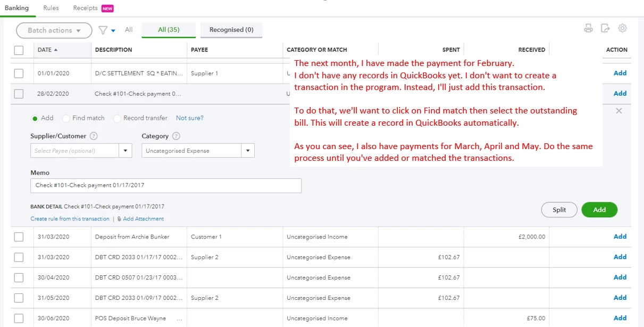Select the Add radio option
The width and height of the screenshot is (644, 327).
(x=35, y=118)
